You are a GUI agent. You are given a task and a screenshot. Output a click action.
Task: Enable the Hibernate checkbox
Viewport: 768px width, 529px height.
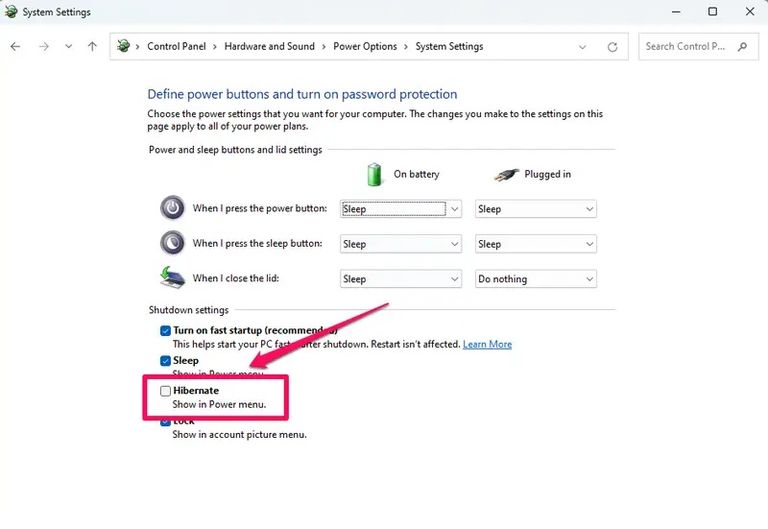tap(165, 391)
